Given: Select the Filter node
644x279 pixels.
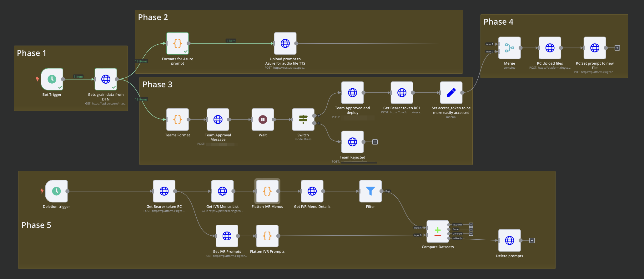Looking at the screenshot, I should [370, 191].
